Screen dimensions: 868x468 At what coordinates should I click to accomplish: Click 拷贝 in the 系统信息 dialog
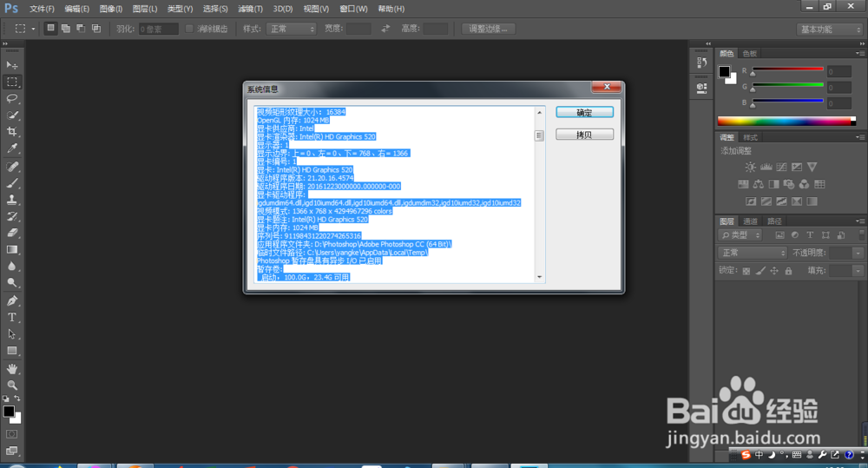point(584,135)
